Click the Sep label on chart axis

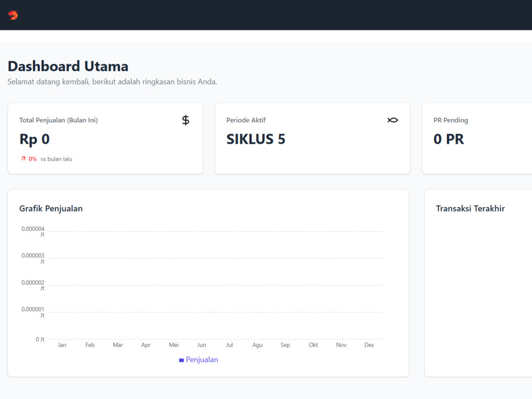click(x=285, y=345)
